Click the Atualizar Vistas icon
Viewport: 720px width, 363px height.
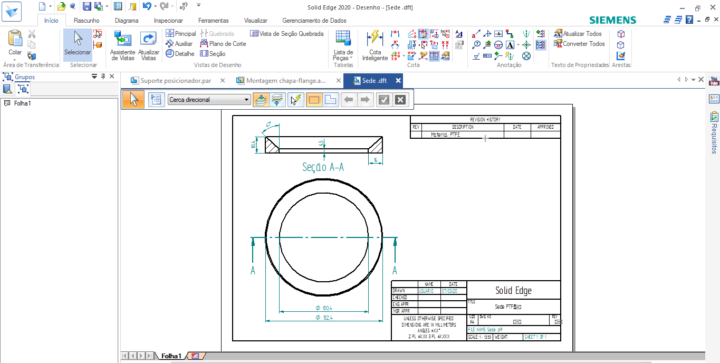[x=148, y=45]
